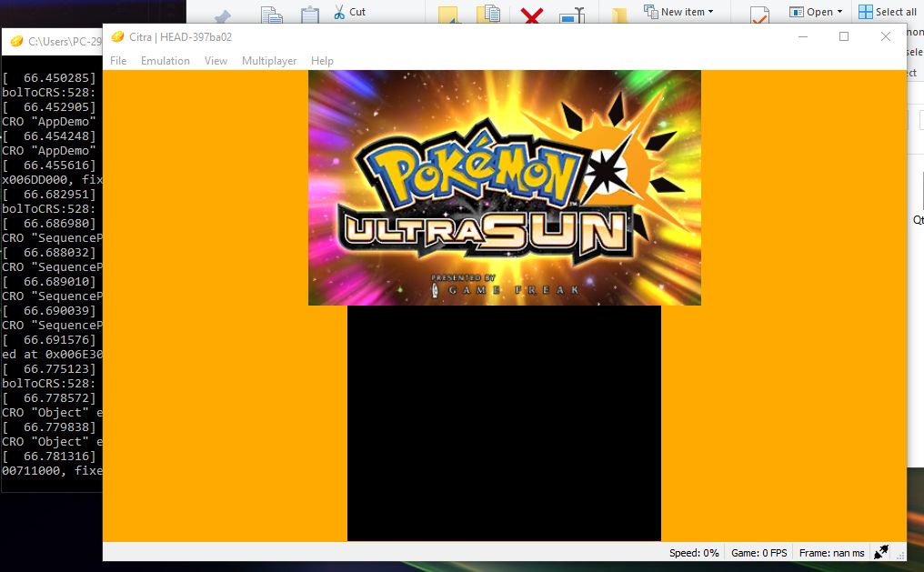
Task: Click the Speed: 0% status indicator
Action: tap(694, 553)
